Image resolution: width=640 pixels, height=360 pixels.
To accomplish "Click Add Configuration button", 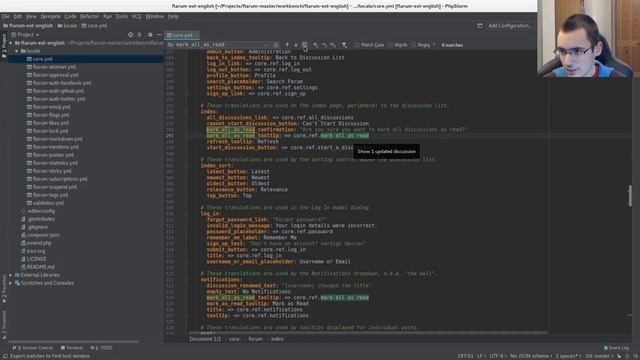I will (x=510, y=25).
